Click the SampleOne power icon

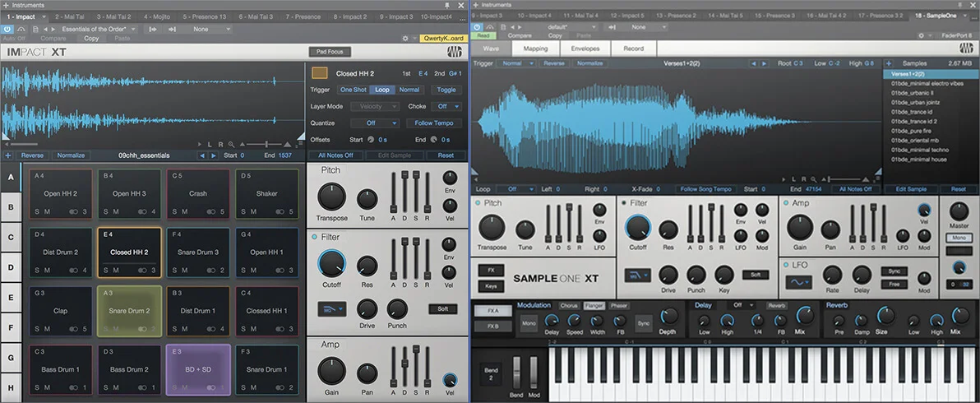478,27
